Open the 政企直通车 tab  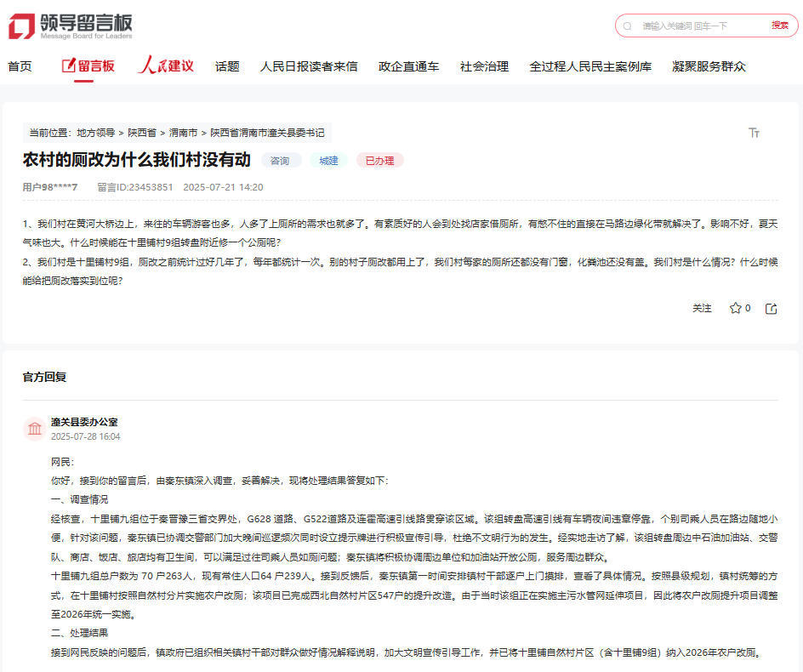[x=408, y=66]
